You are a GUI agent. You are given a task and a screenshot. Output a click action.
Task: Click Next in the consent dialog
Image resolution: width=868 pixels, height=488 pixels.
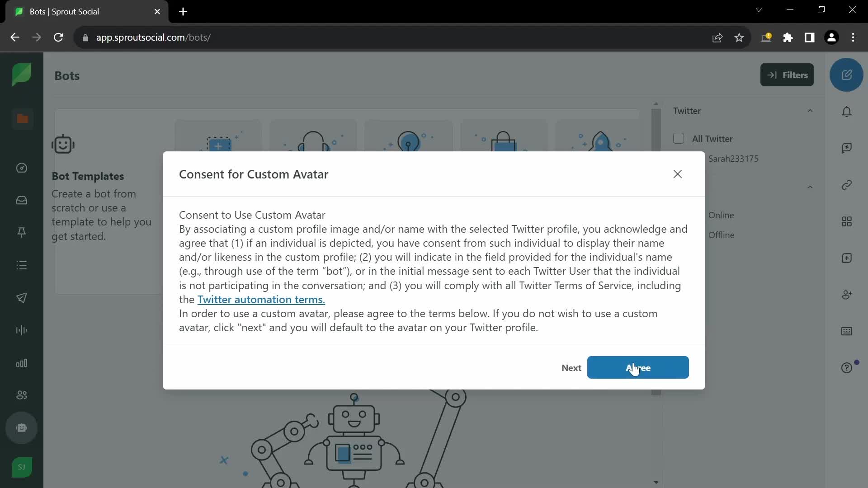[571, 368]
